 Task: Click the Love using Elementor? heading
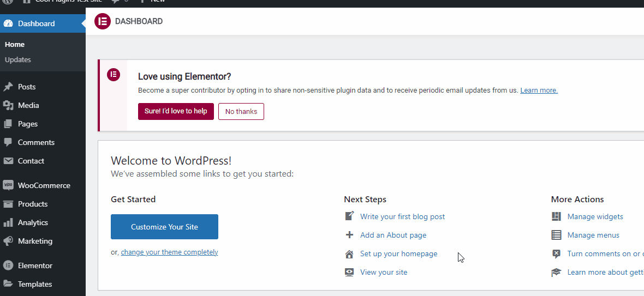coord(184,76)
